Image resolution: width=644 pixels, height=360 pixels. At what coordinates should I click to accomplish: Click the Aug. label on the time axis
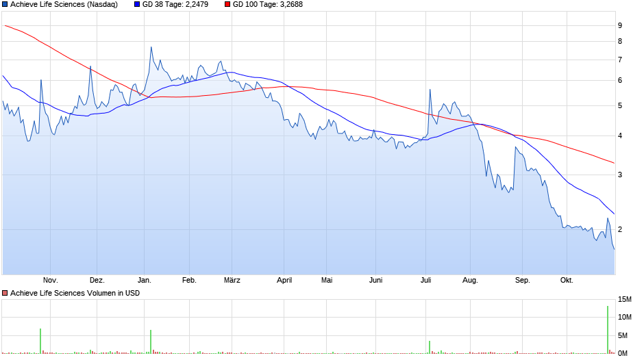point(470,280)
